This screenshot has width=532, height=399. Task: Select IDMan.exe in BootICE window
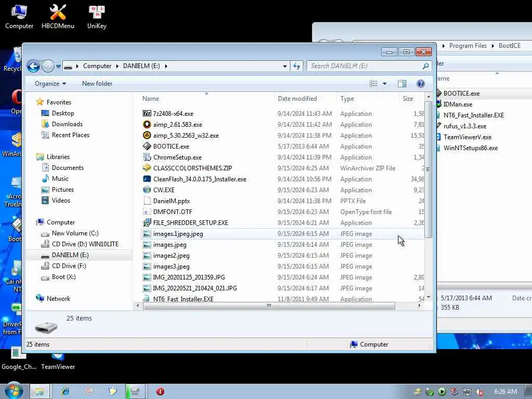click(x=458, y=104)
